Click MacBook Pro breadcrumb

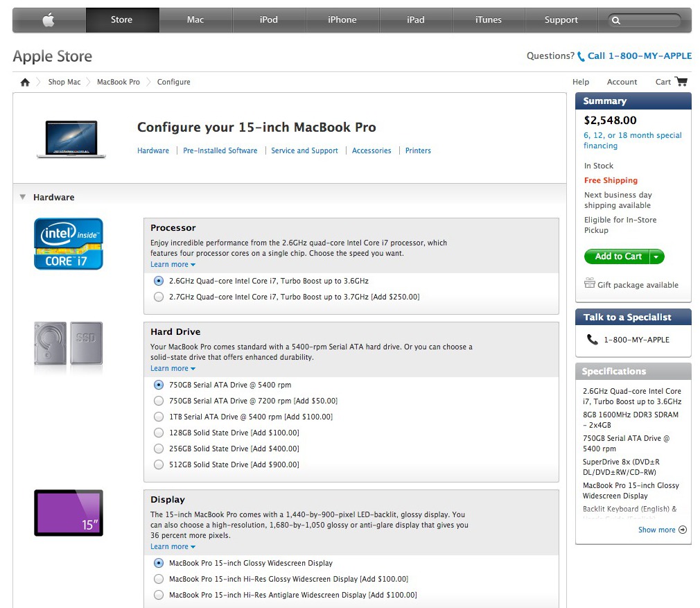point(119,82)
